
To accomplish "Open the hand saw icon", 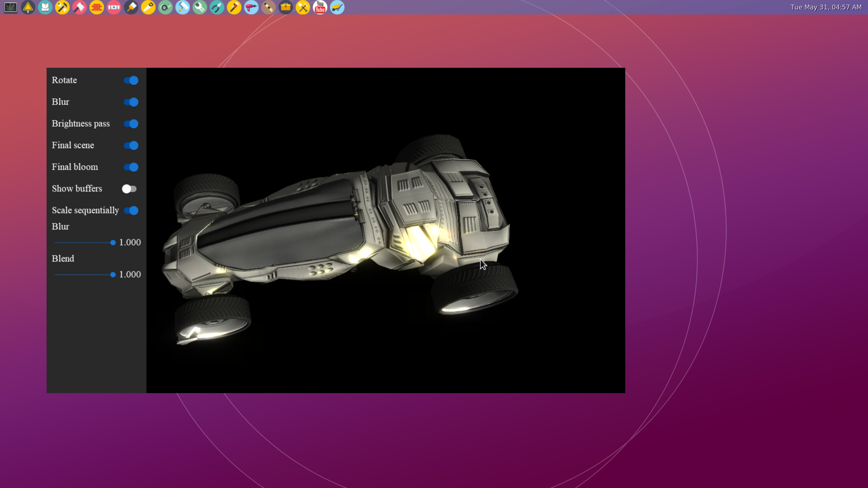I will coord(148,7).
